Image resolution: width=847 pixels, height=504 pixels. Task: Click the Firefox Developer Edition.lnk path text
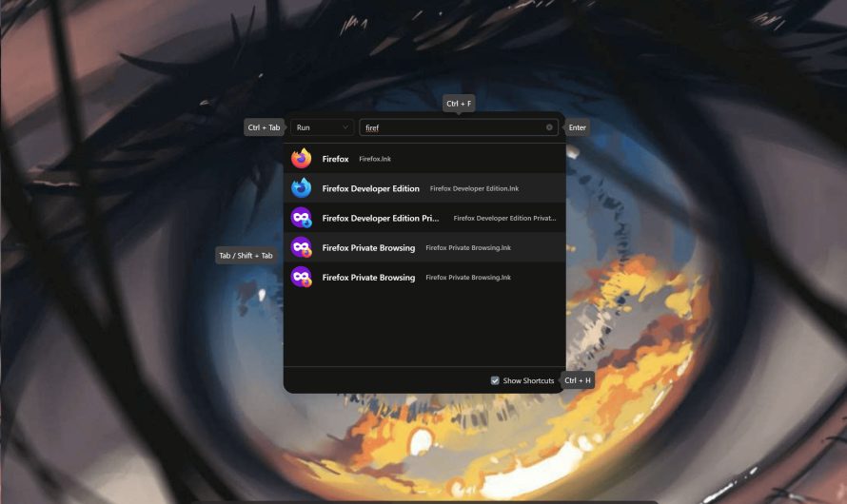click(x=474, y=188)
